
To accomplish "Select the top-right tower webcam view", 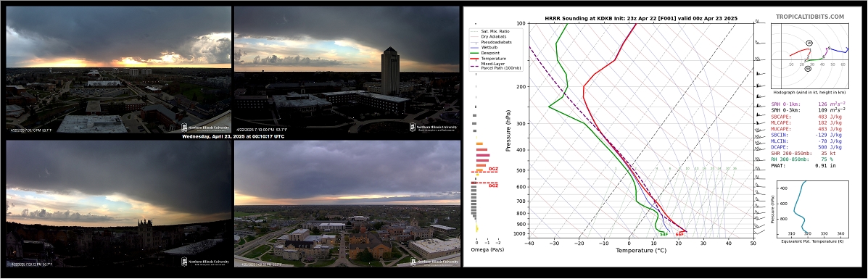I will click(x=347, y=70).
